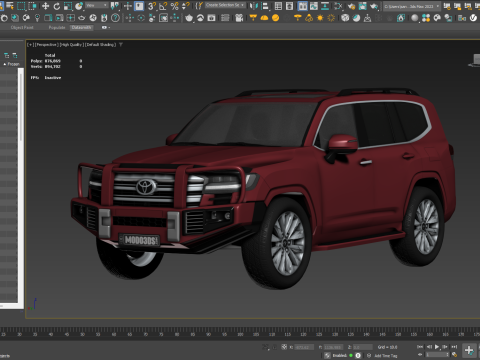Select the Move tool in toolbar
The image size is (480, 360).
point(45,6)
